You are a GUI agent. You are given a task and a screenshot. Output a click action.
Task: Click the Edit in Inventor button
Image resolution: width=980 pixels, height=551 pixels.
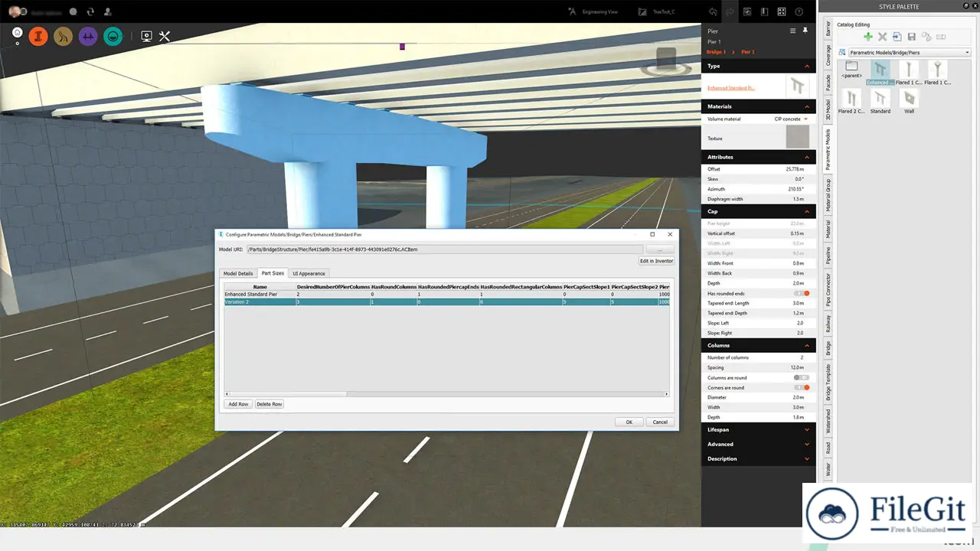click(x=656, y=261)
